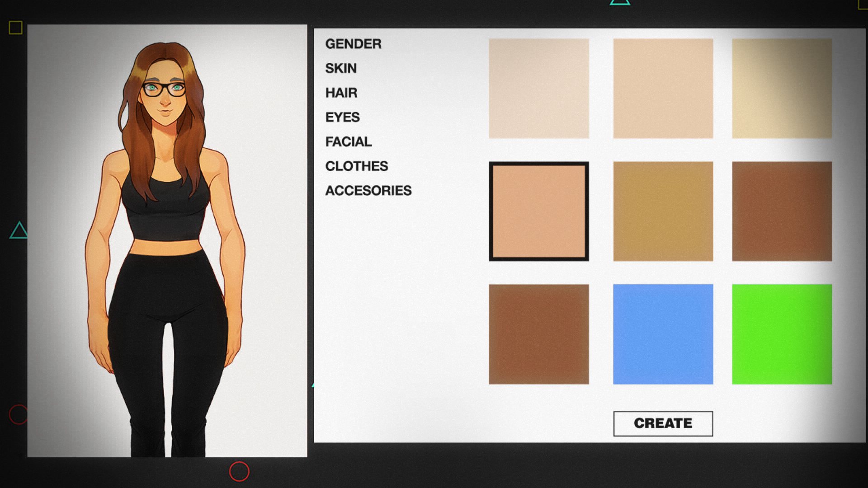Select the EYES customization option
Image resolution: width=868 pixels, height=488 pixels.
click(343, 117)
